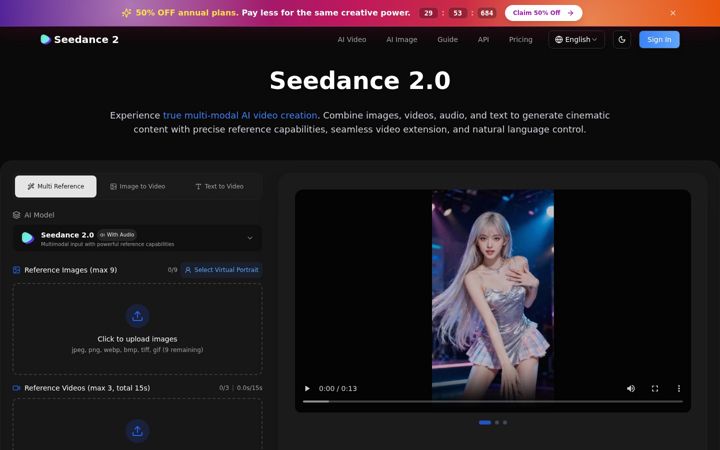Switch to Image to Video tab
The image size is (720, 450).
(x=137, y=186)
